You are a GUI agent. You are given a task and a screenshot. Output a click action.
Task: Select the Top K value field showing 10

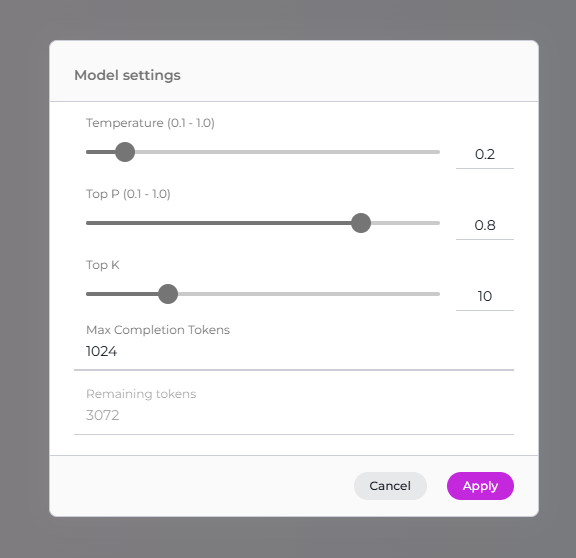(485, 296)
